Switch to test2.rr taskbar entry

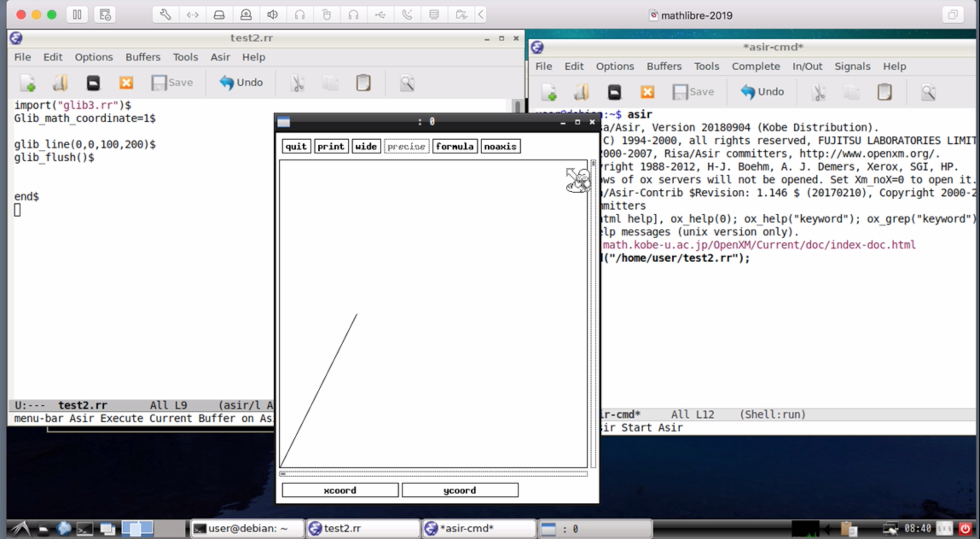[x=363, y=529]
